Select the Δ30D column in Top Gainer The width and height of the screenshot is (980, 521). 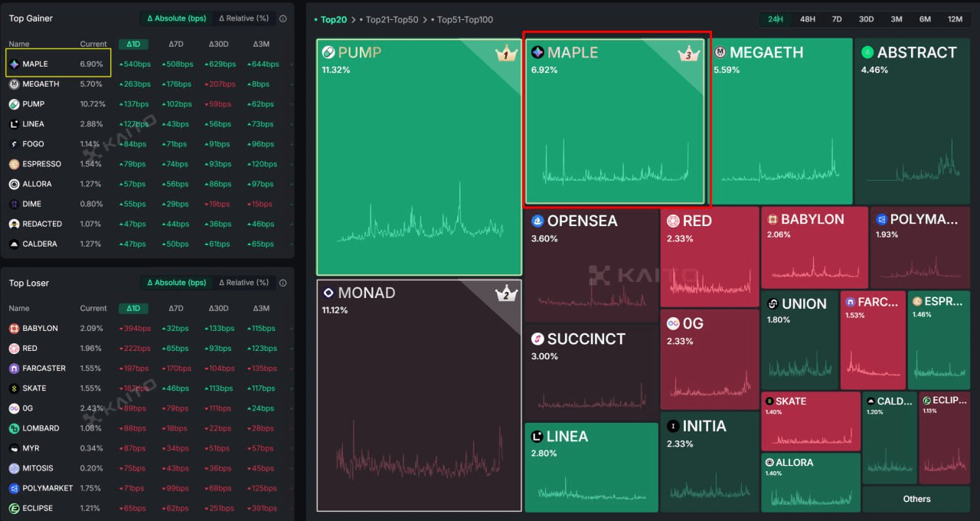click(x=219, y=44)
